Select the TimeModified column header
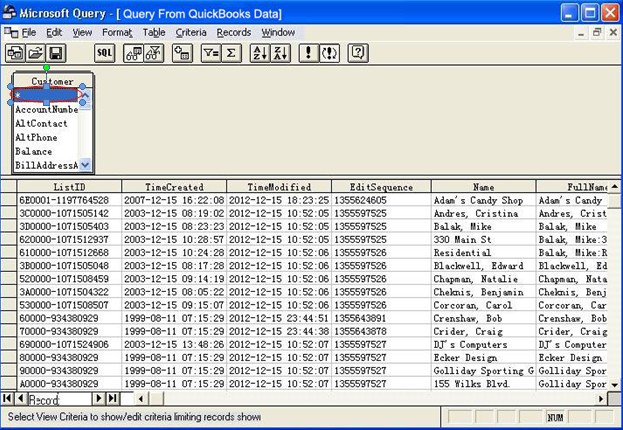This screenshot has height=430, width=623. [279, 187]
